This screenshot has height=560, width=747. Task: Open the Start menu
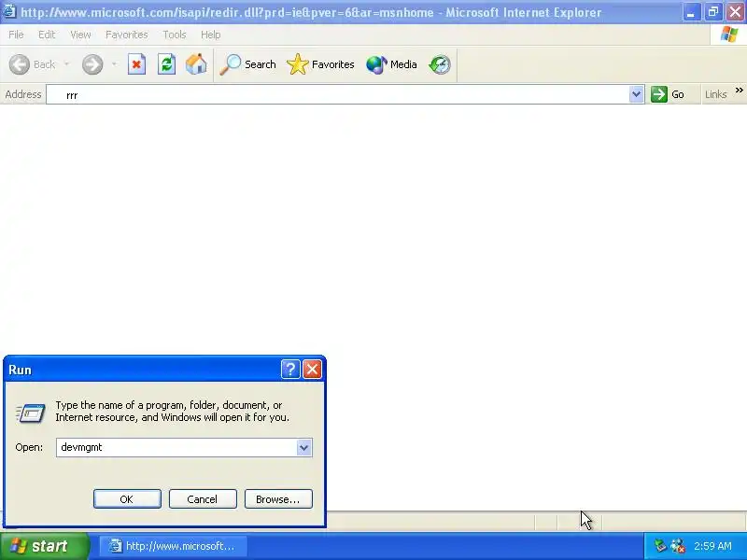(x=44, y=546)
